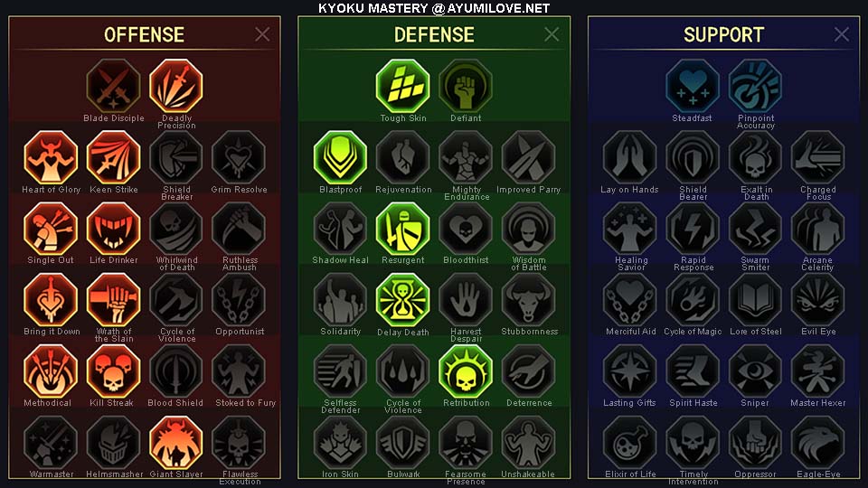Select the Lore of Steel book icon
Image resolution: width=868 pixels, height=488 pixels.
(755, 300)
